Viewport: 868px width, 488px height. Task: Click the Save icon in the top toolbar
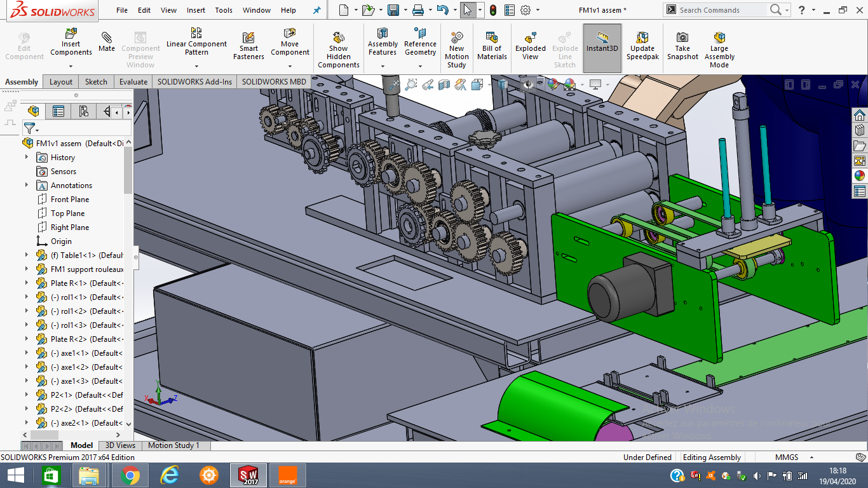[x=393, y=10]
